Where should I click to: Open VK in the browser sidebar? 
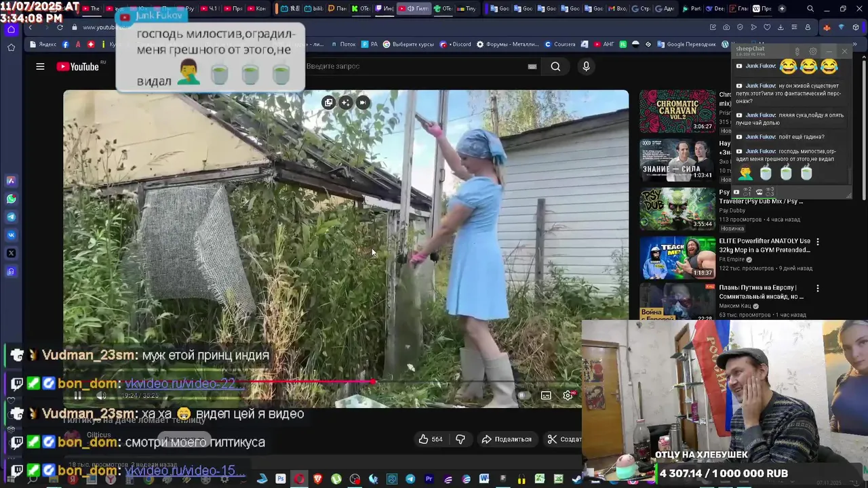click(x=11, y=235)
